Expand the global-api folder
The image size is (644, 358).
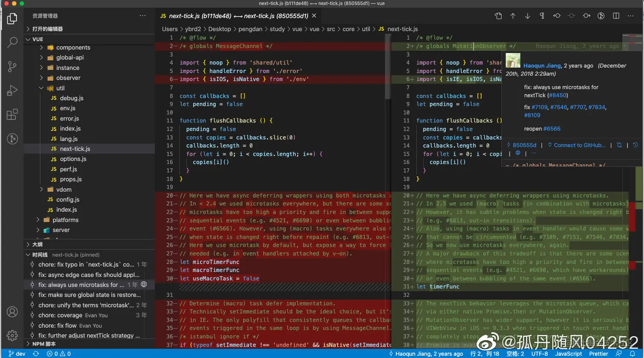(89, 58)
